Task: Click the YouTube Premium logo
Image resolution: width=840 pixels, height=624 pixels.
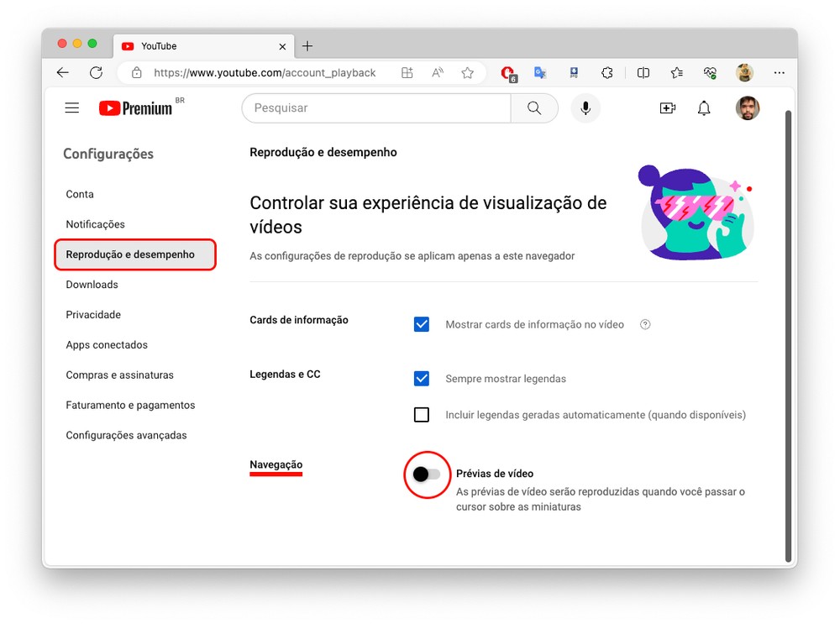Action: [136, 108]
